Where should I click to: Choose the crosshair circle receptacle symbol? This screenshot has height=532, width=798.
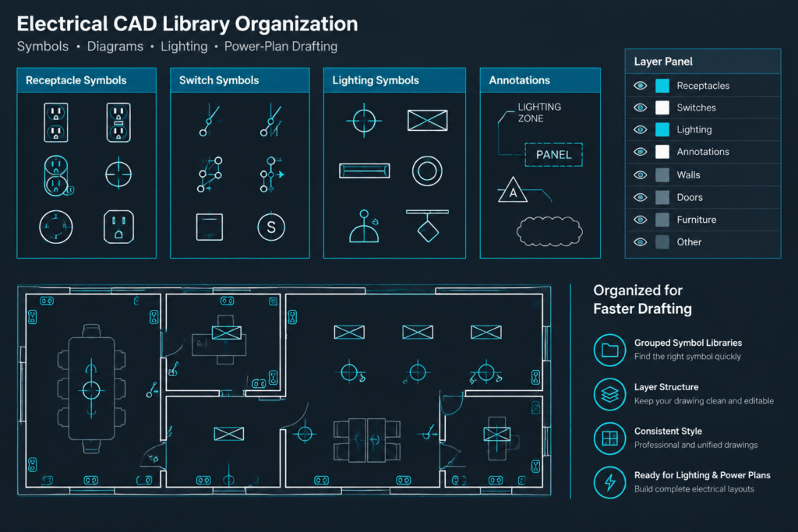pyautogui.click(x=118, y=174)
